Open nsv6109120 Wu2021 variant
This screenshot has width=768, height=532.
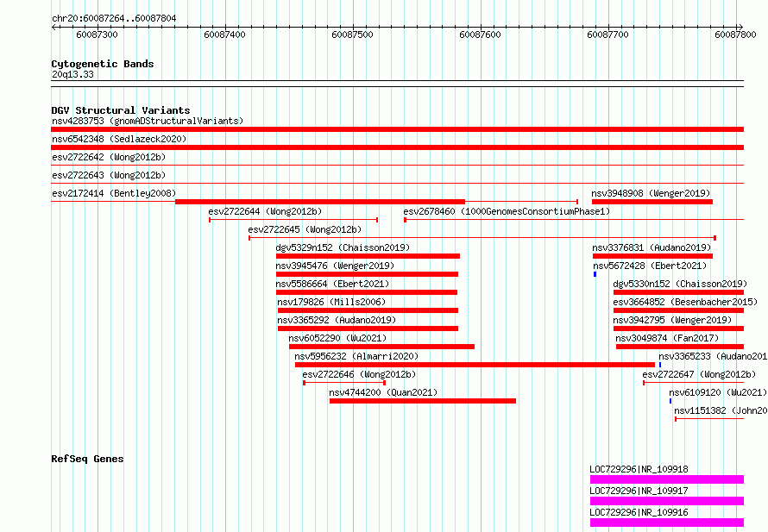pos(718,392)
